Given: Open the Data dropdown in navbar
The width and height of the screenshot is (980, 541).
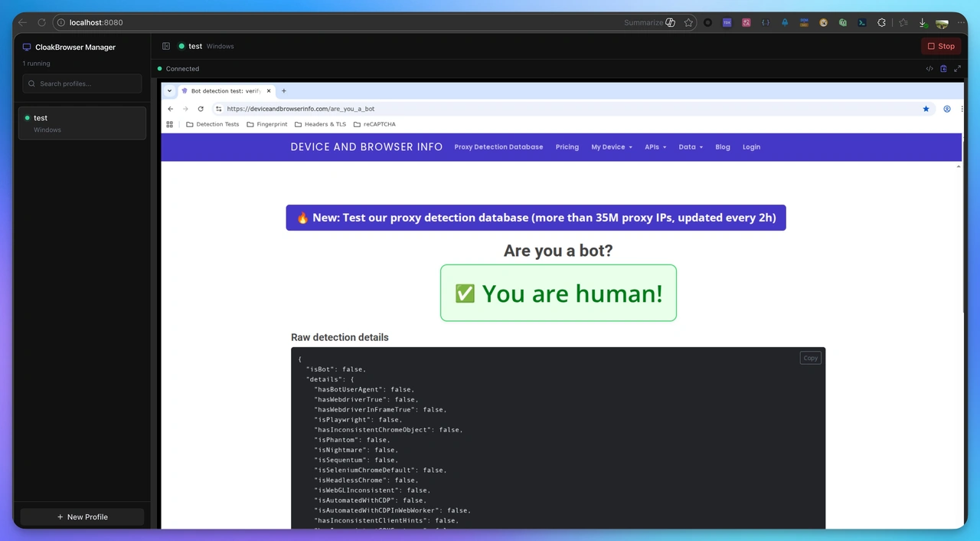Looking at the screenshot, I should coord(690,147).
